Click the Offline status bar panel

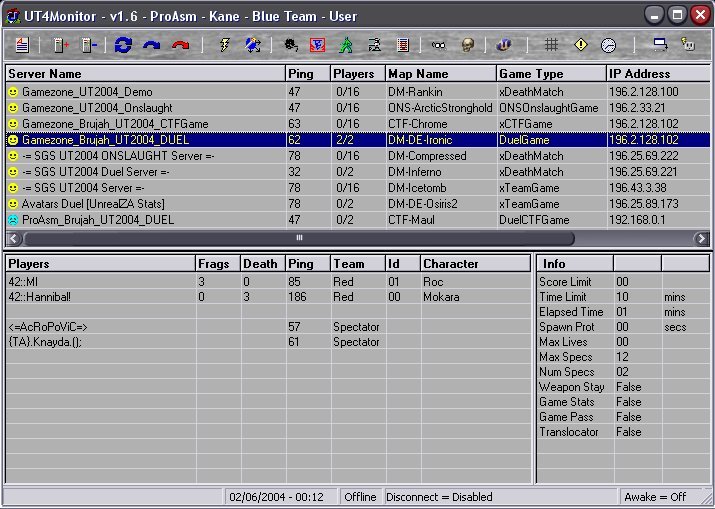tap(361, 497)
